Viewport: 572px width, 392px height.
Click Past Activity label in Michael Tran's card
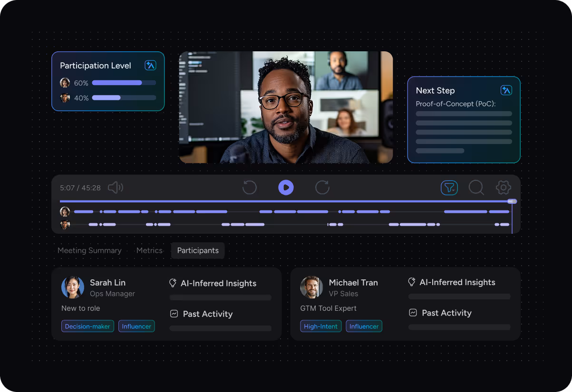click(446, 313)
